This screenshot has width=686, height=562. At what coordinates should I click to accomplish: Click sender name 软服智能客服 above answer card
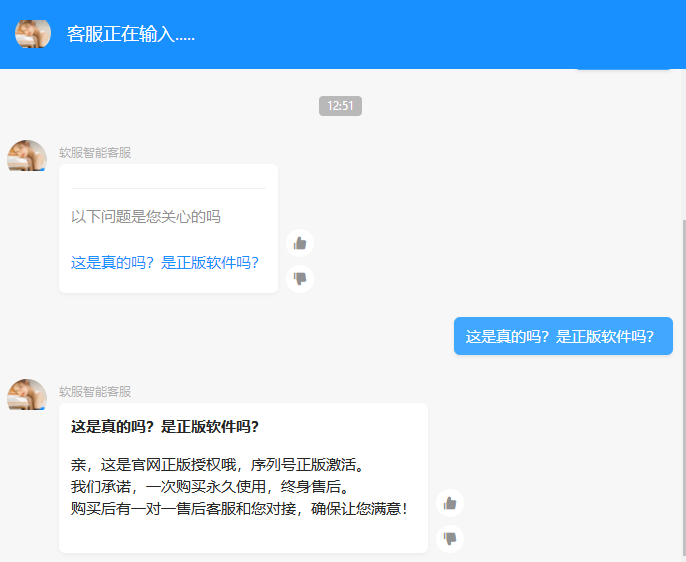click(95, 391)
